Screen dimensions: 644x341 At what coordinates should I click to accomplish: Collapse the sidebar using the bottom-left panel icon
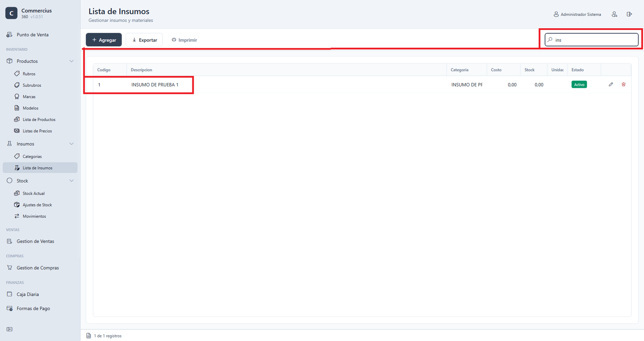(x=10, y=329)
